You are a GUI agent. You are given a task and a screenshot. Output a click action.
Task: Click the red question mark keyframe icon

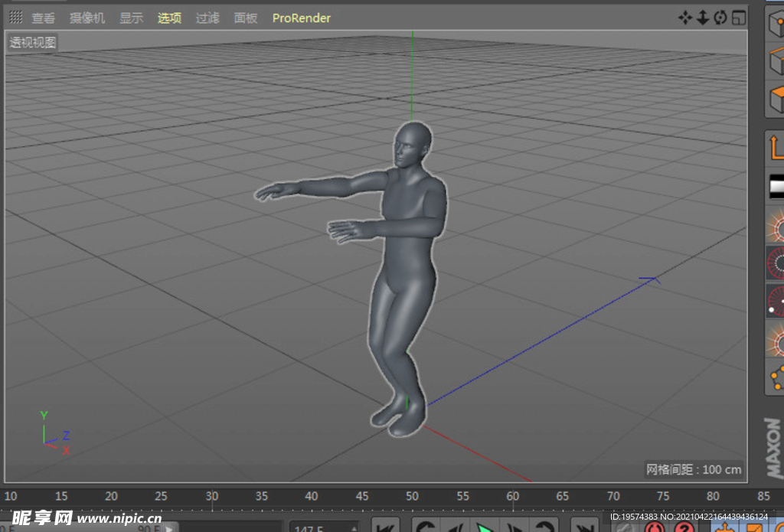(x=684, y=527)
